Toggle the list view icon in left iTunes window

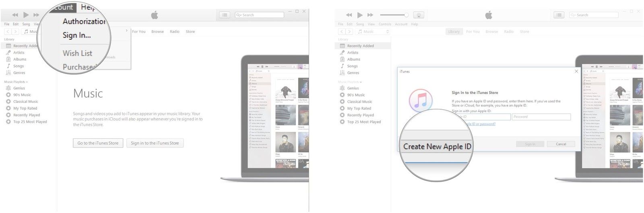(225, 15)
